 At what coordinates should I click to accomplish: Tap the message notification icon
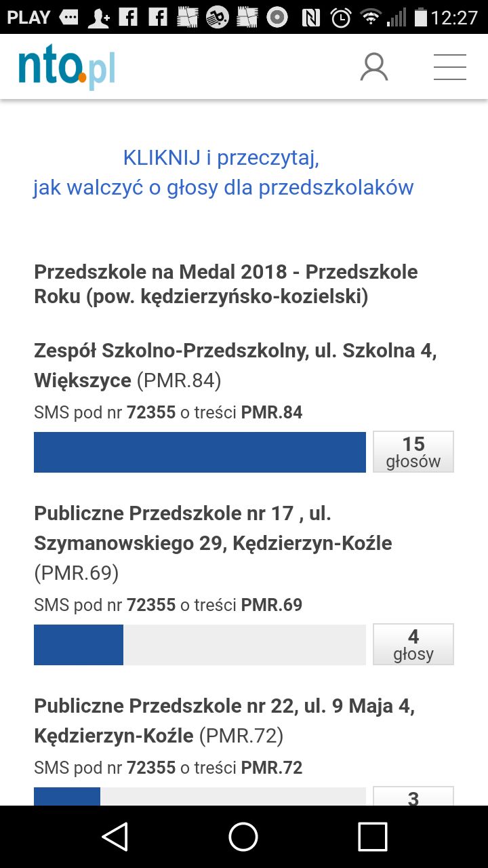click(x=69, y=17)
